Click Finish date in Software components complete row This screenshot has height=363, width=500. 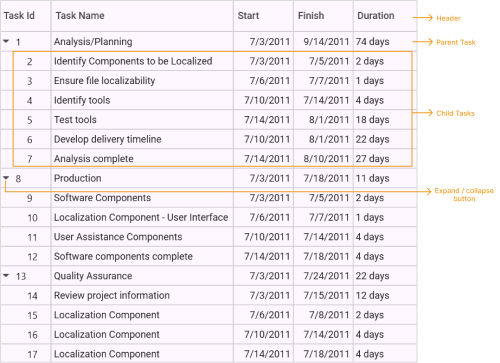(x=326, y=256)
